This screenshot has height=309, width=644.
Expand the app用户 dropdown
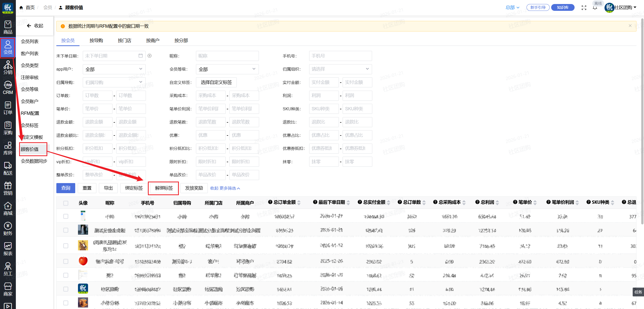pos(114,69)
